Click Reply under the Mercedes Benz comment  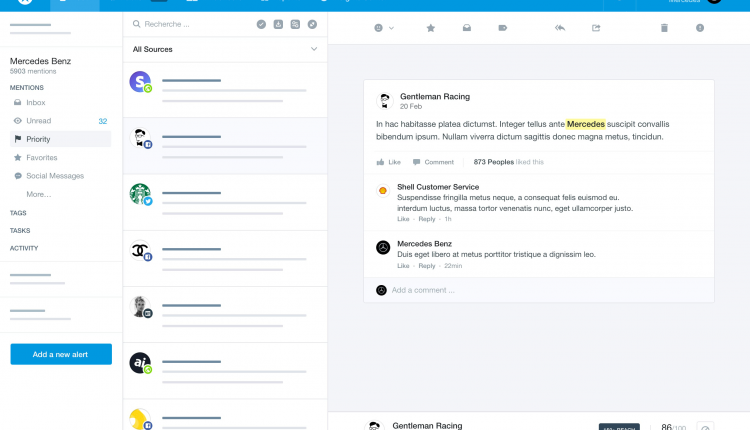point(427,266)
